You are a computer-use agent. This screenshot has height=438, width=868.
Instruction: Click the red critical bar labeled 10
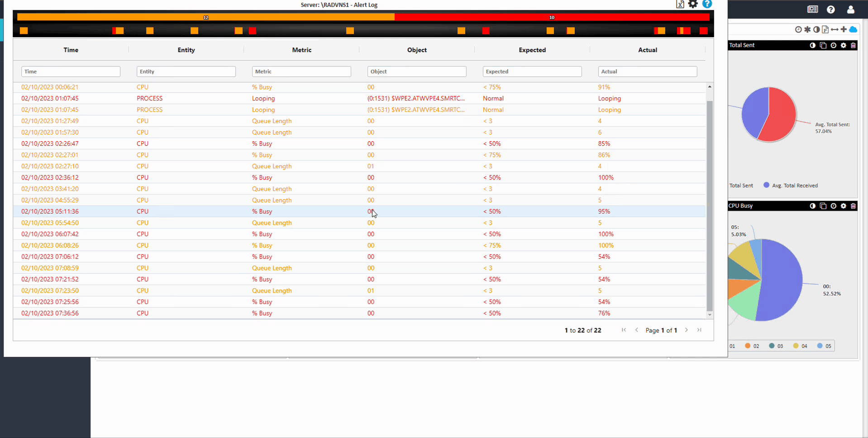[x=552, y=17]
